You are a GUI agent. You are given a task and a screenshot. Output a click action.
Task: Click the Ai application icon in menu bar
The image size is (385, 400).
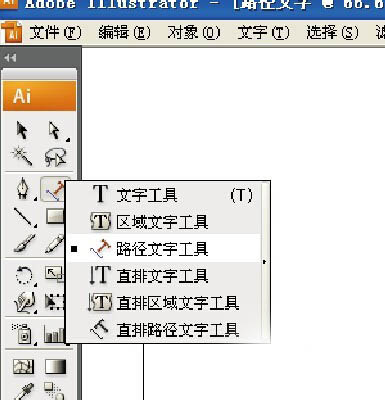[x=12, y=33]
